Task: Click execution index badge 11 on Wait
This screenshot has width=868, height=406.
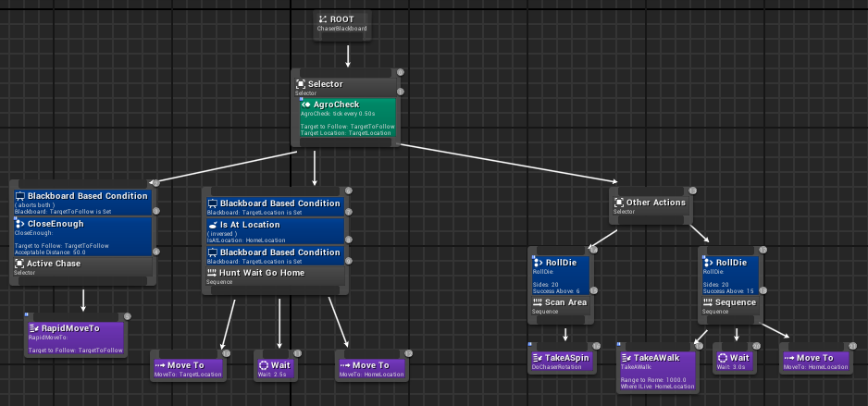Action: coord(297,353)
